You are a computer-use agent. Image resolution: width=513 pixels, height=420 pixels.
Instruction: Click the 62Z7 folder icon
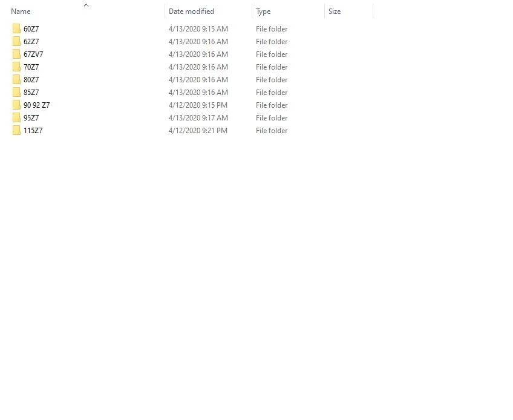pyautogui.click(x=16, y=42)
